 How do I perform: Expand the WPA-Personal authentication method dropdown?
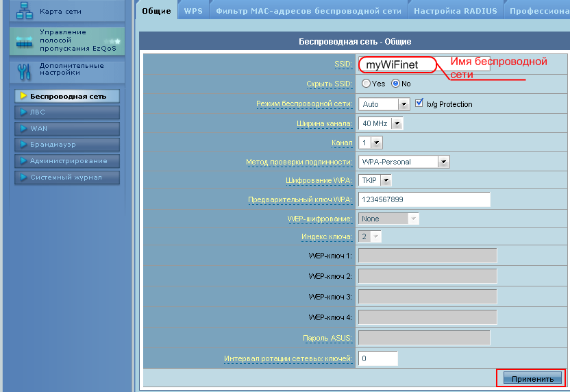pos(404,162)
